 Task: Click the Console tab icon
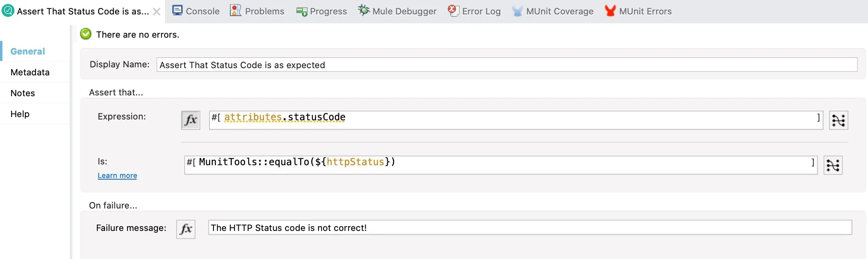click(177, 10)
